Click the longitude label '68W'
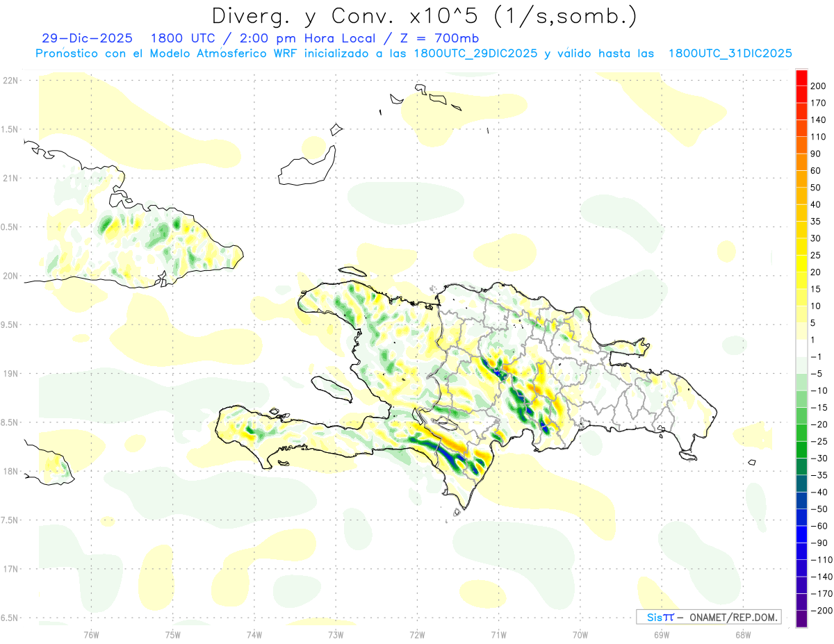The width and height of the screenshot is (834, 644). 743,634
